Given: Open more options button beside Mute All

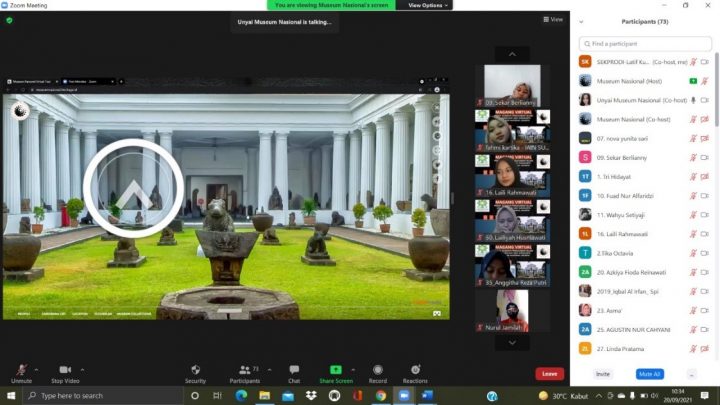Looking at the screenshot, I should coord(692,374).
